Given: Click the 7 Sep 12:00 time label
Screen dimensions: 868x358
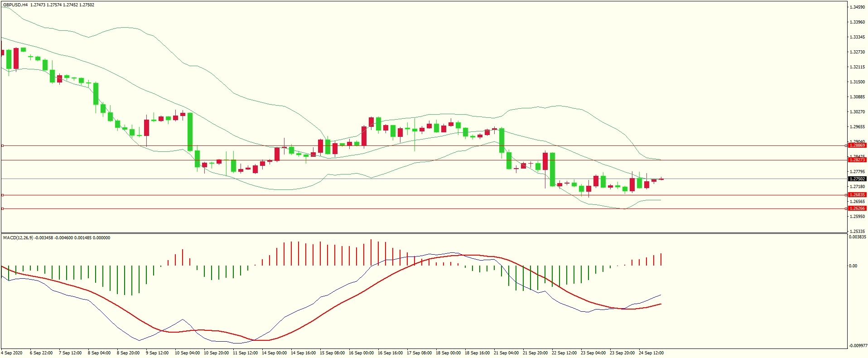Looking at the screenshot, I should [x=70, y=353].
